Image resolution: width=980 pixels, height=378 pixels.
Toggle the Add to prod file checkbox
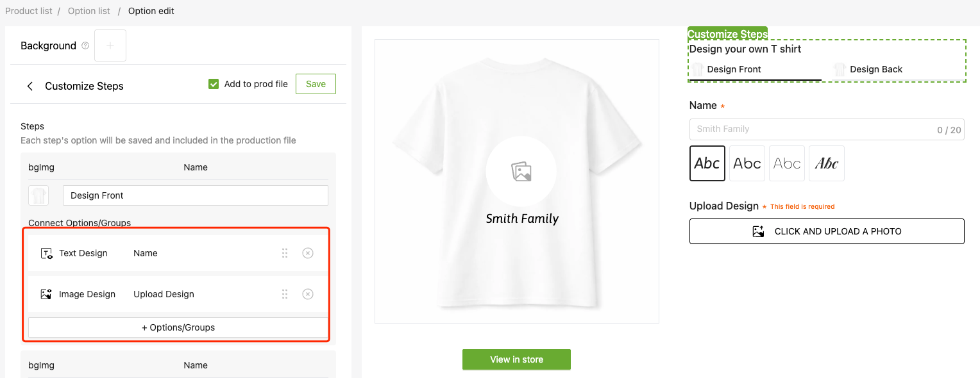(x=214, y=84)
